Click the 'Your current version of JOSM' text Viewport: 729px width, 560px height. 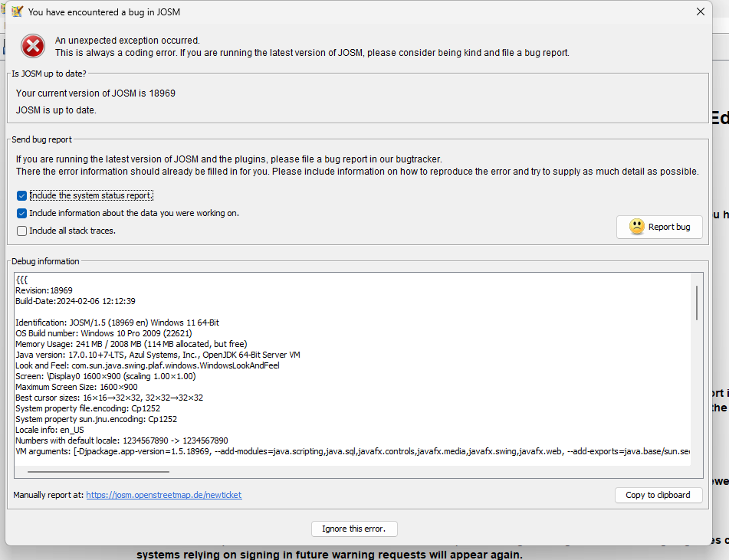(95, 93)
